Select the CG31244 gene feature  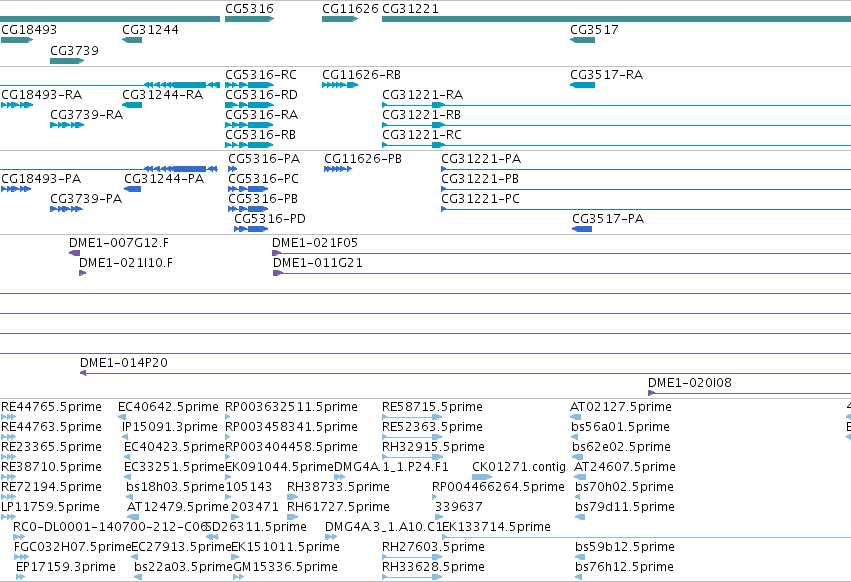coord(132,40)
